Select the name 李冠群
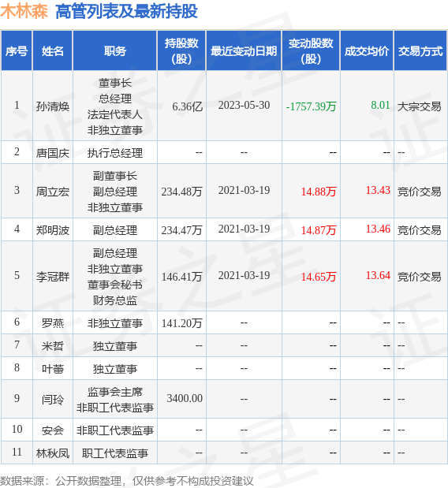The image size is (448, 488). (x=53, y=277)
